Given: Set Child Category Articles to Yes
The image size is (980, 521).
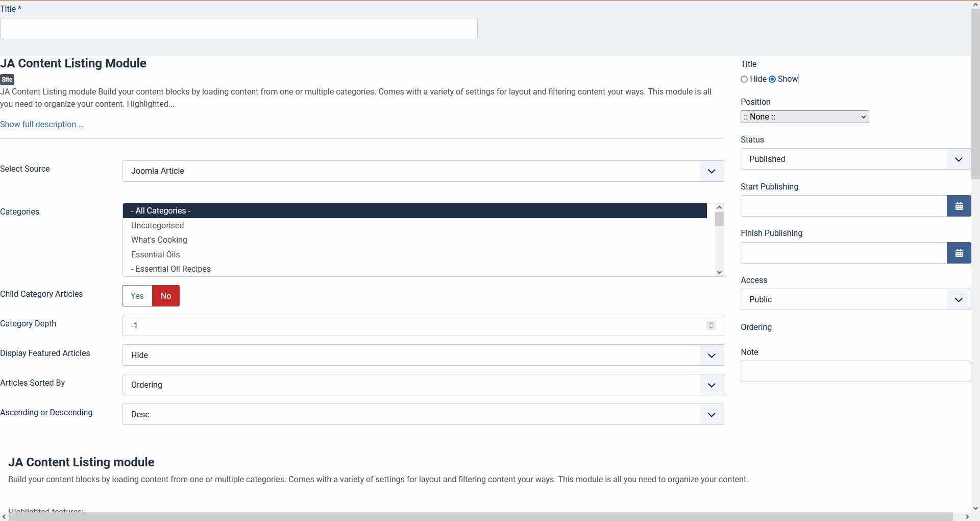Looking at the screenshot, I should coord(137,296).
